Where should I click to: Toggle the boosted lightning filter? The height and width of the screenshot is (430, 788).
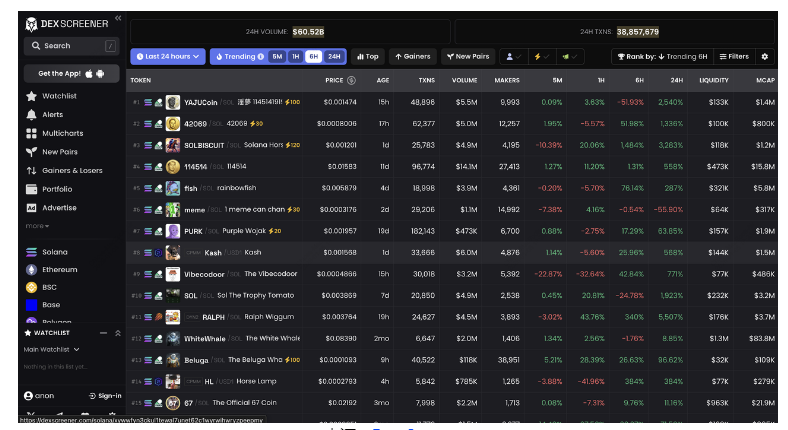[542, 57]
